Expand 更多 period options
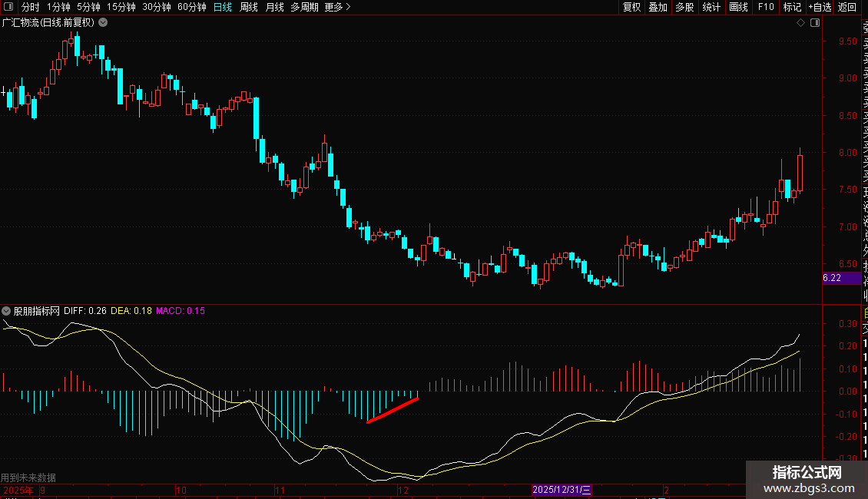 pos(337,7)
